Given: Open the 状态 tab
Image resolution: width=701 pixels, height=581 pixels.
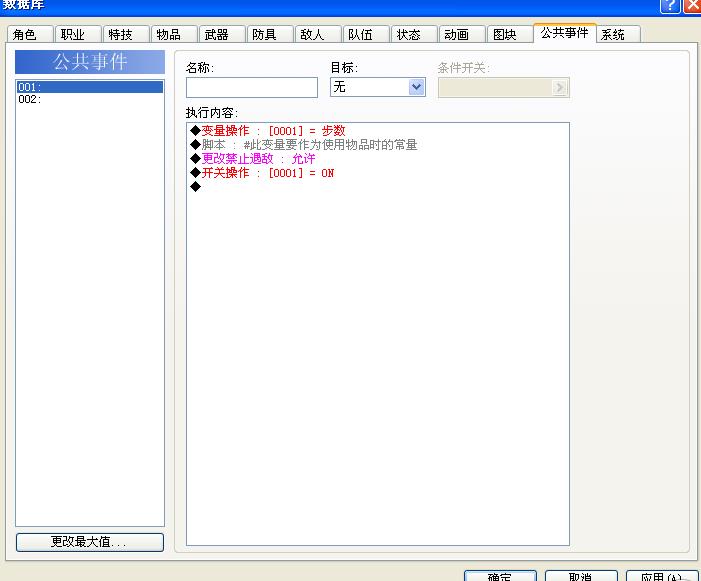Looking at the screenshot, I should tap(414, 34).
